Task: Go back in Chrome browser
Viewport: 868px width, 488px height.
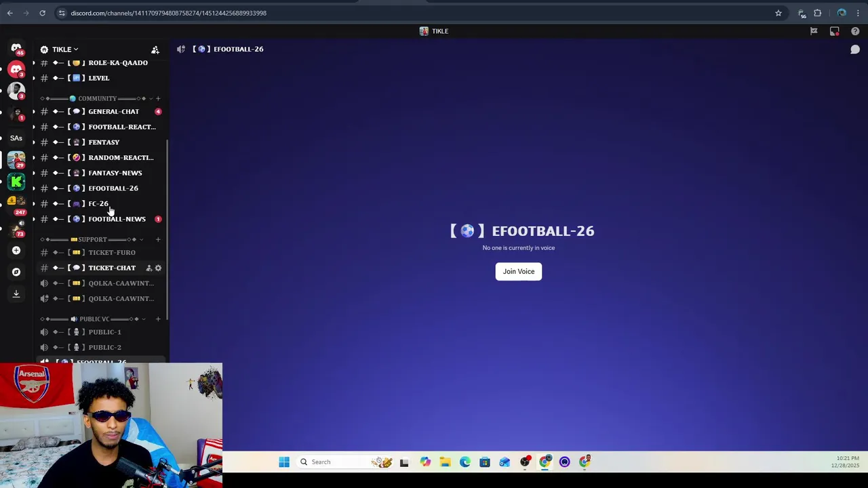Action: tap(10, 13)
